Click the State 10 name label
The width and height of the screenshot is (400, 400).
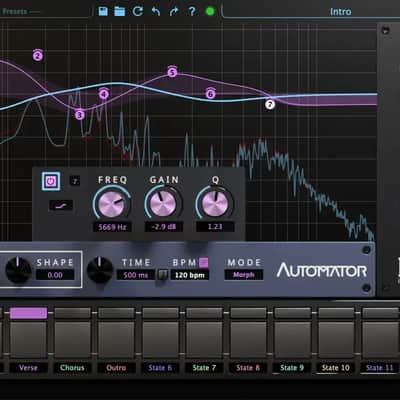[x=336, y=368]
